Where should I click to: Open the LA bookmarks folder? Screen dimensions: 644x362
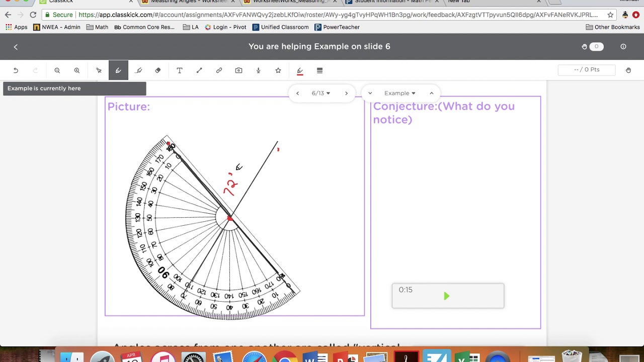coord(191,27)
